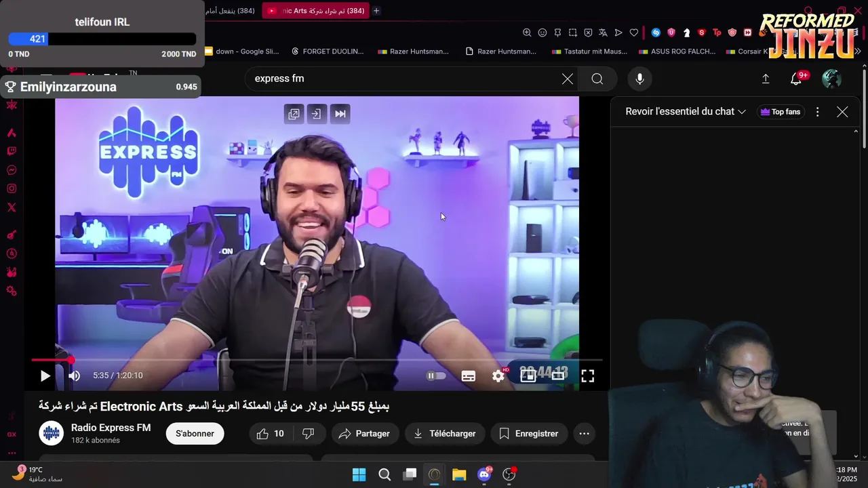Open X (Twitter) in the browser sidebar
Image resolution: width=868 pixels, height=488 pixels.
click(12, 208)
